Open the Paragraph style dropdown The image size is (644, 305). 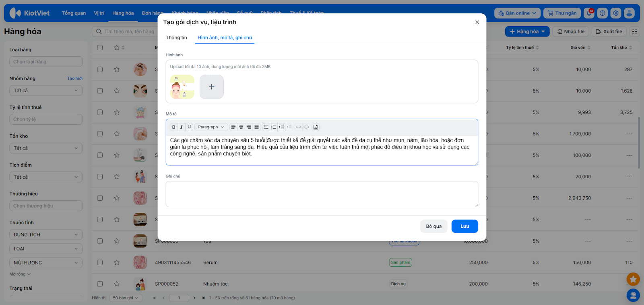point(211,127)
